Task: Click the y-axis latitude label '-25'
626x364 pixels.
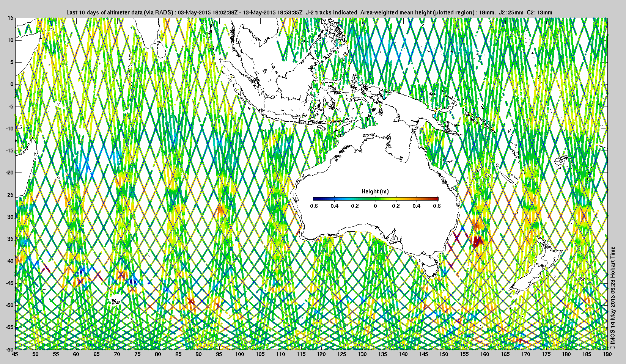Action: (x=9, y=195)
